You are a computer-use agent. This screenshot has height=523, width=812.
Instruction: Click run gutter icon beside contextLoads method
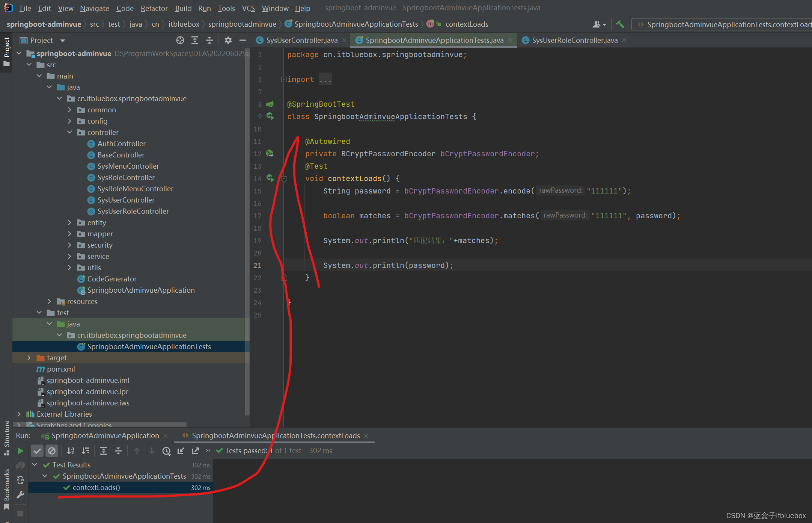point(270,178)
